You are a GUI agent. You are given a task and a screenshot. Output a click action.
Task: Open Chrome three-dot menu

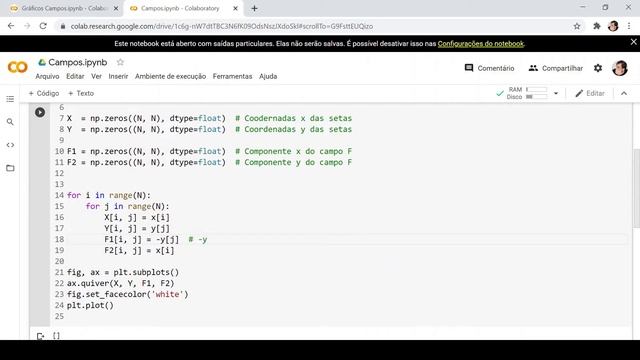(629, 26)
